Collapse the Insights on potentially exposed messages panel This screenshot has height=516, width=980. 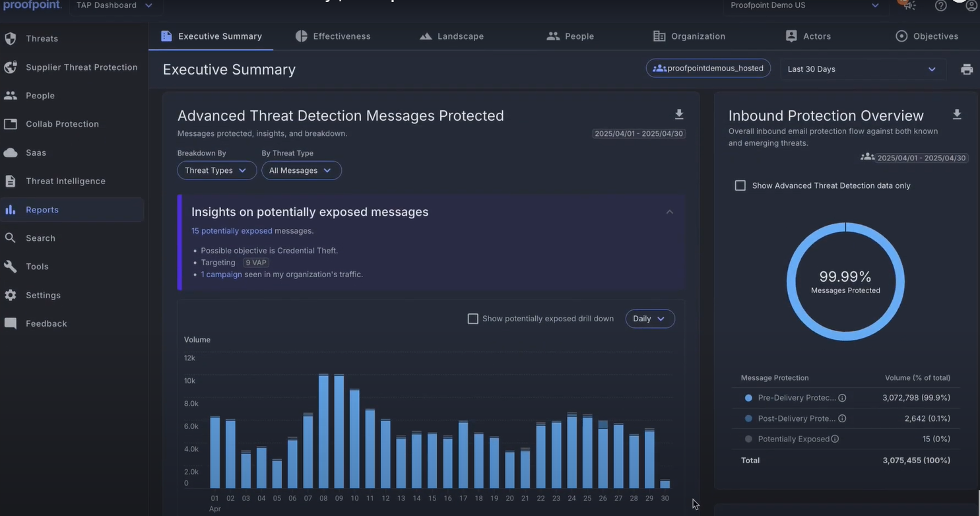[x=669, y=211]
